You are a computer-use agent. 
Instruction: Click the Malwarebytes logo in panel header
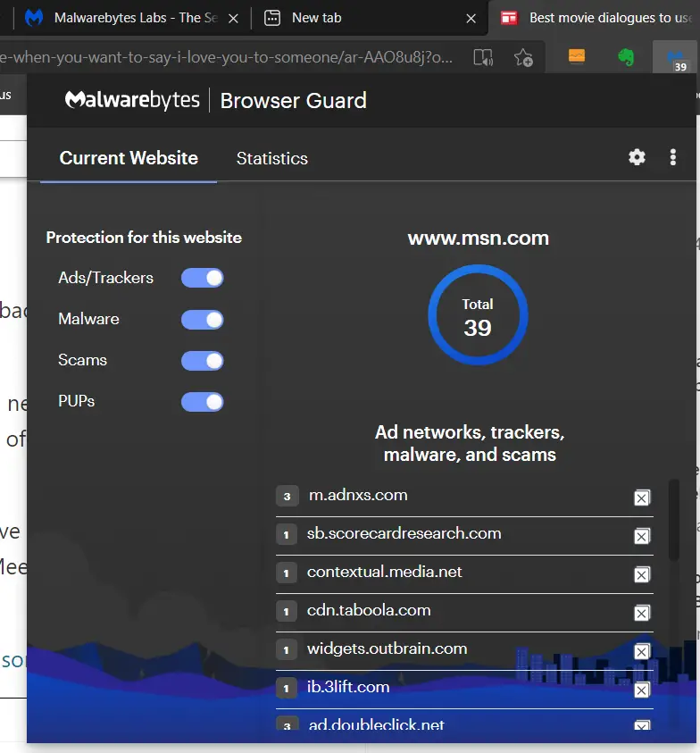coord(132,100)
